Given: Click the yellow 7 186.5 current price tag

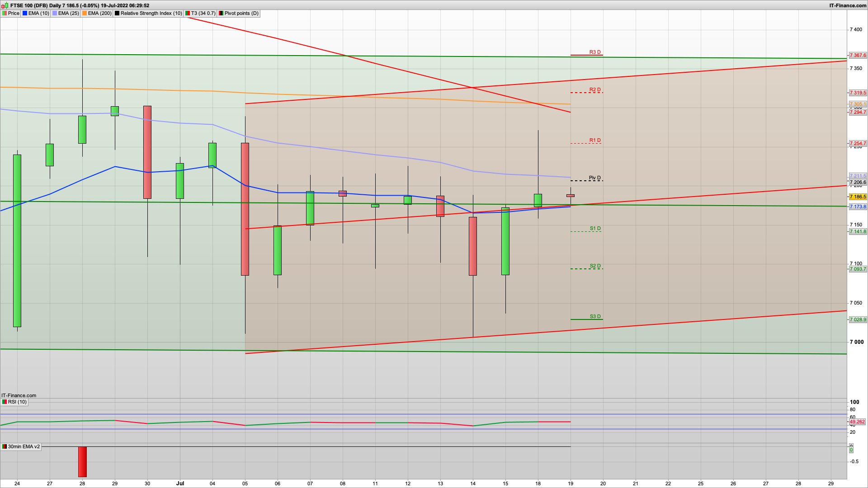Looking at the screenshot, I should 858,197.
